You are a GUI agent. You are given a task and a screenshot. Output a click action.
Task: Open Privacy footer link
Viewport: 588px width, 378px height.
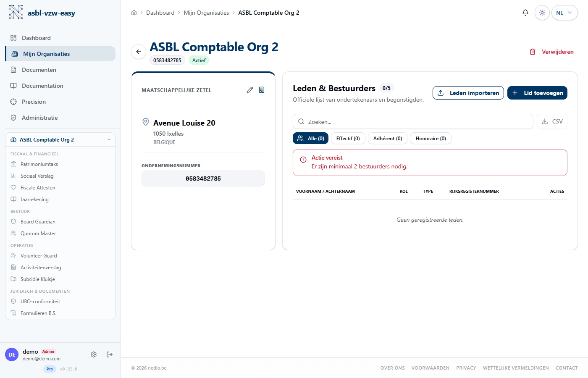click(x=466, y=368)
